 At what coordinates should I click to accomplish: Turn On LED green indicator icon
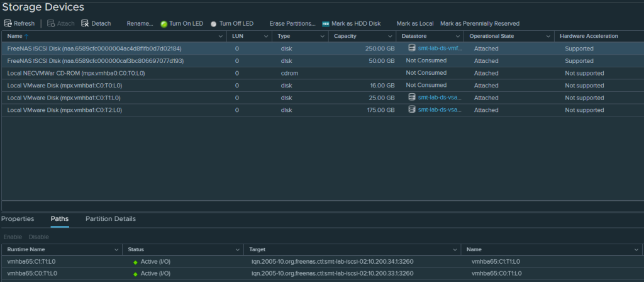pos(164,24)
